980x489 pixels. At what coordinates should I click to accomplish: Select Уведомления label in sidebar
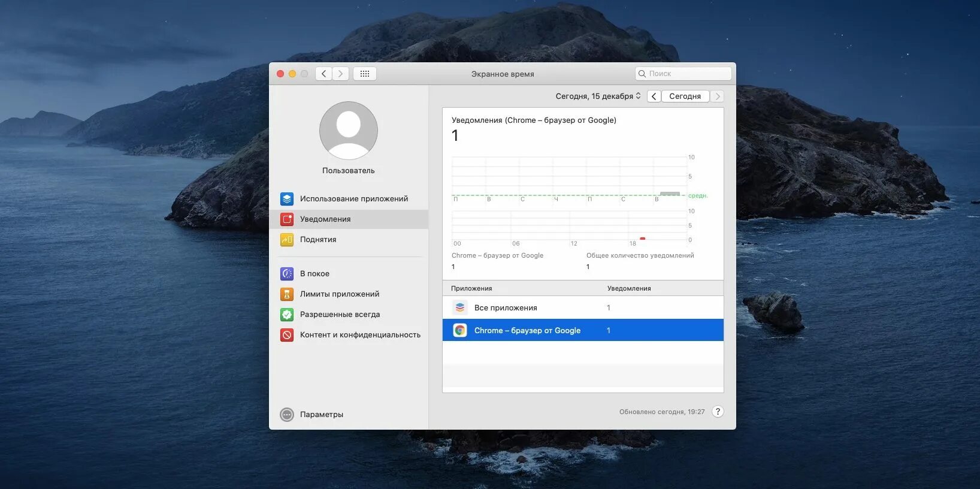(x=325, y=219)
